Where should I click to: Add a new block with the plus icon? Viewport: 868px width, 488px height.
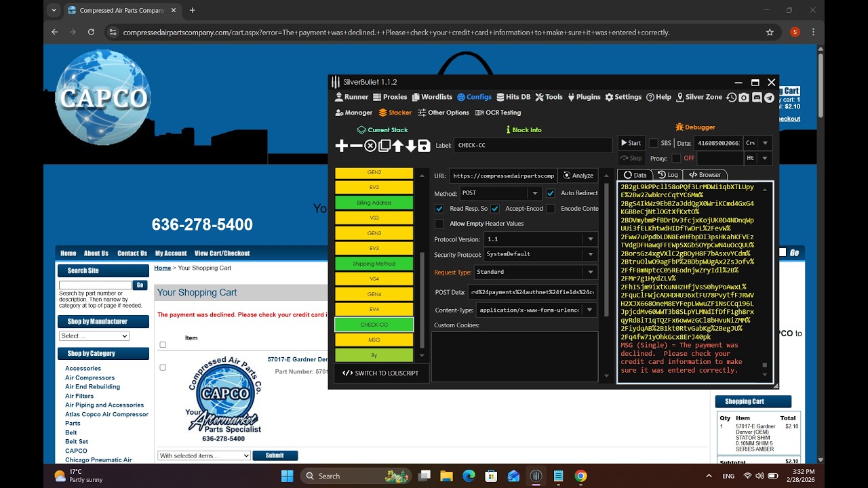pos(341,146)
